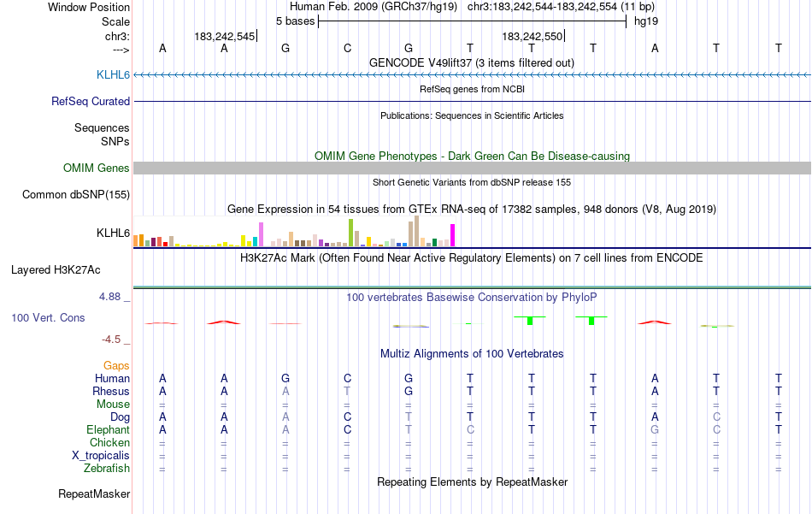
Task: Click the Human alignment row label
Action: click(x=112, y=379)
